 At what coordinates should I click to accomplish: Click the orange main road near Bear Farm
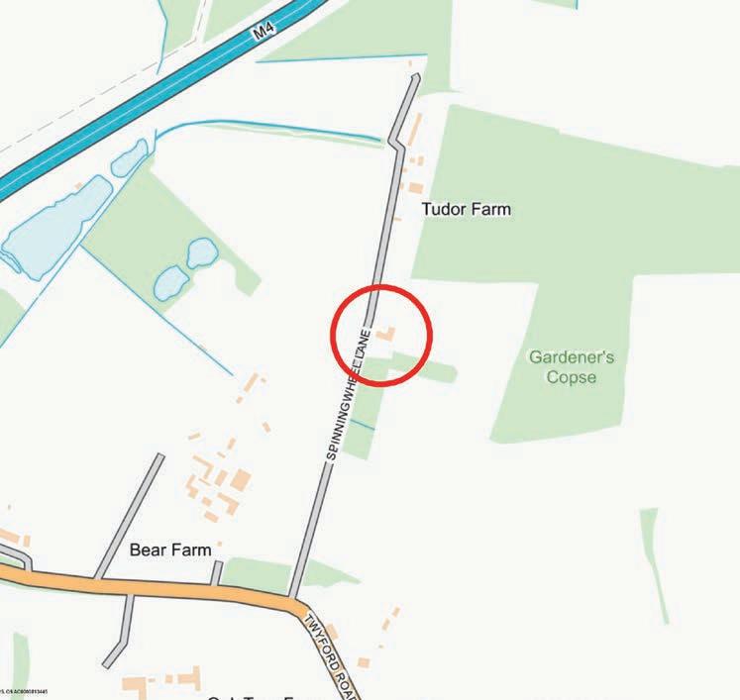pyautogui.click(x=156, y=587)
